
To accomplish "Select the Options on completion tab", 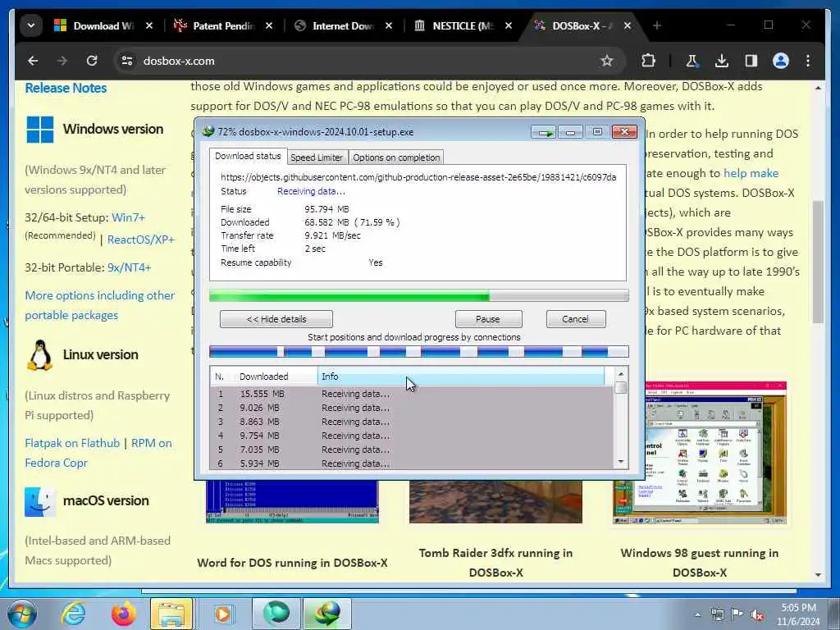I will tap(396, 157).
